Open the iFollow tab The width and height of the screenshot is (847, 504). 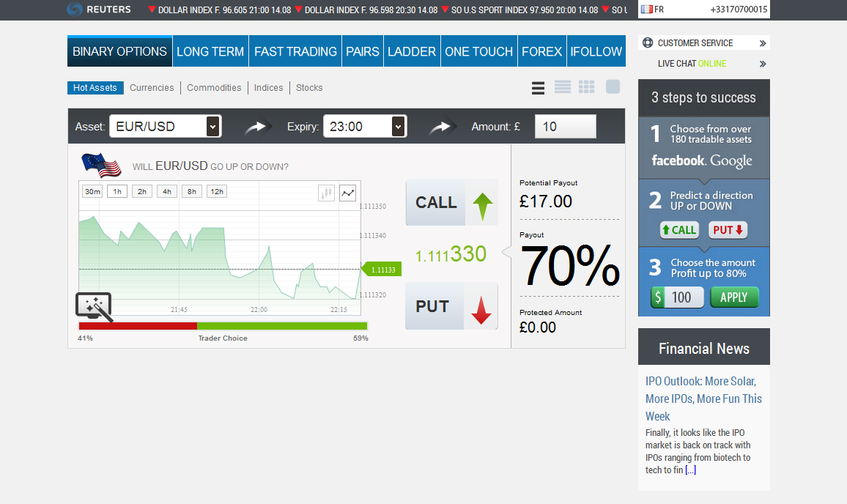click(x=596, y=51)
